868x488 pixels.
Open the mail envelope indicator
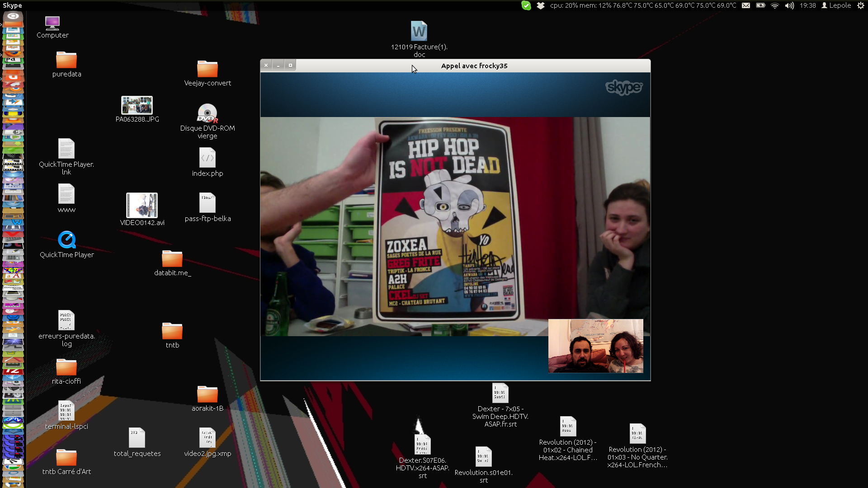click(746, 5)
